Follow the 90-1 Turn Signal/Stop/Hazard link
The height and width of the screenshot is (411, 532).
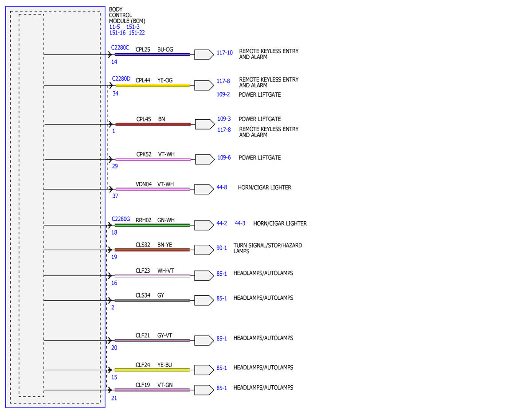point(222,248)
